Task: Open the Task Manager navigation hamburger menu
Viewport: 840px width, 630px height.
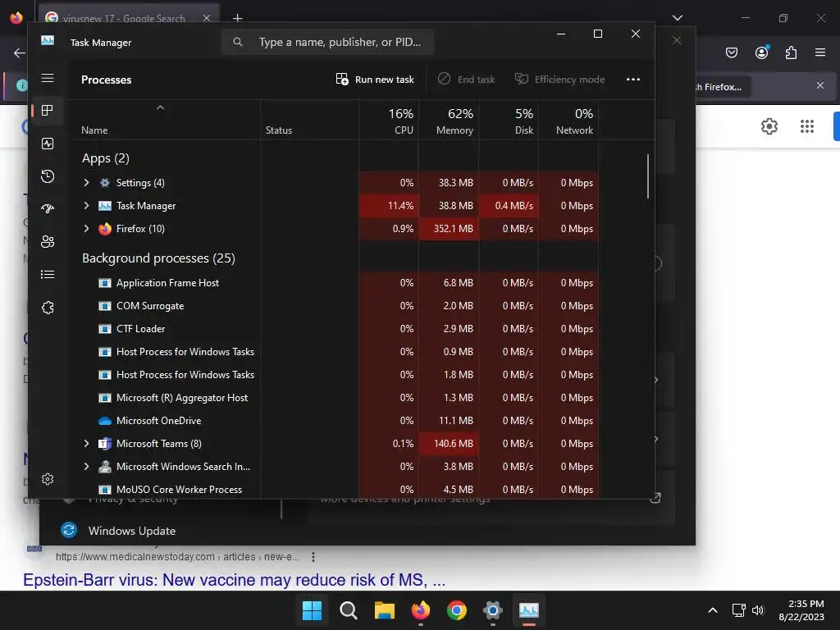Action: (48, 78)
